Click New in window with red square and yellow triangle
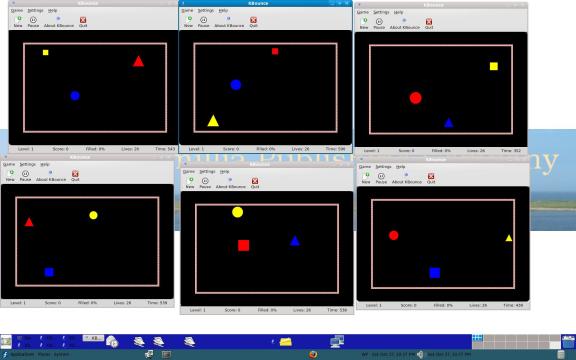 click(188, 22)
